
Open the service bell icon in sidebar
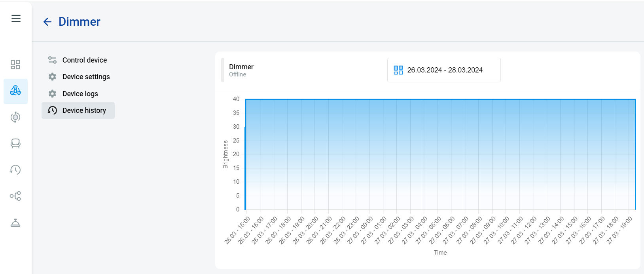click(x=15, y=223)
